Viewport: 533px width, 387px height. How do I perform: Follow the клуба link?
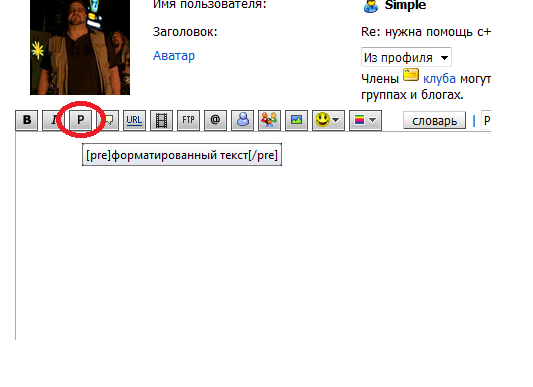pos(439,79)
